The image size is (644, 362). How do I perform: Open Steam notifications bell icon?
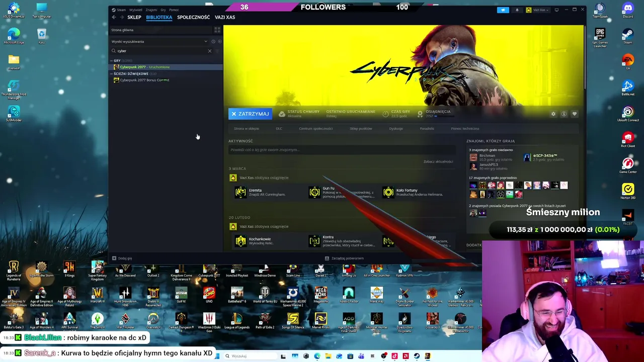tap(517, 10)
